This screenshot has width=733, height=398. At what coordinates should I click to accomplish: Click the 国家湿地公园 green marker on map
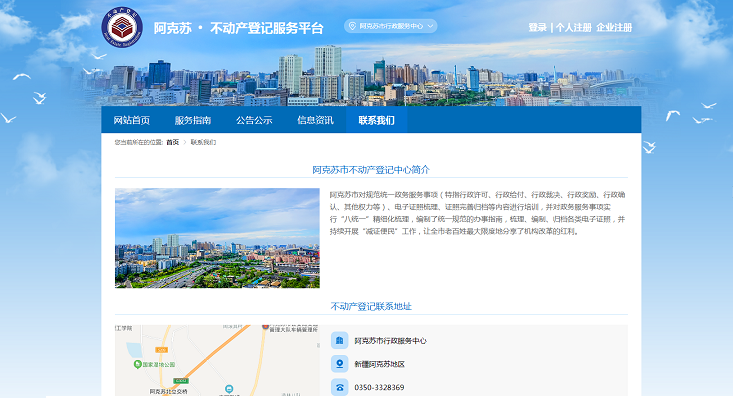coord(137,364)
